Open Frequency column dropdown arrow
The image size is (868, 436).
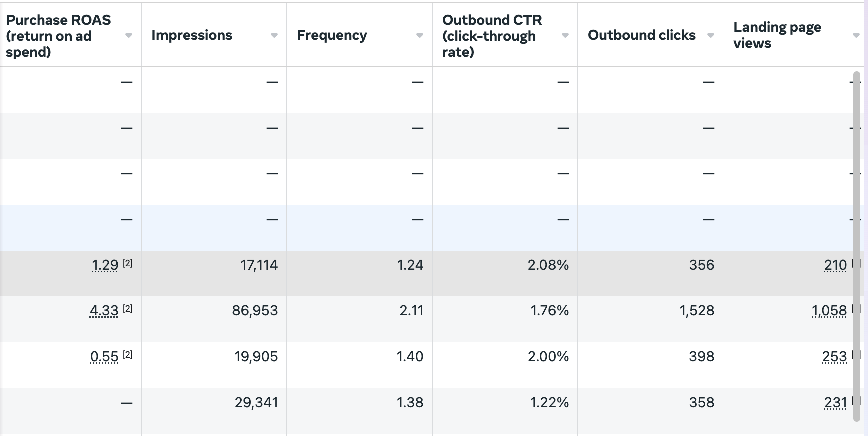419,36
